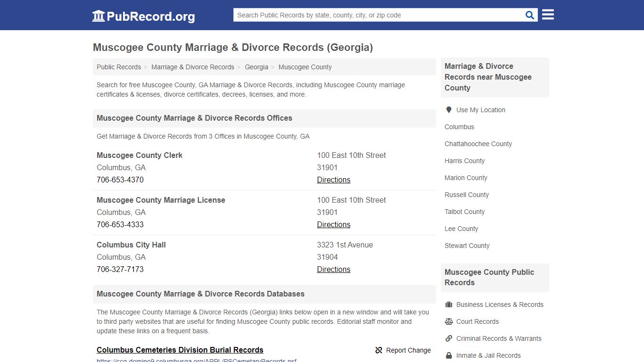Click the search magnifier button
Viewport: 644px width, 362px height.
point(530,15)
